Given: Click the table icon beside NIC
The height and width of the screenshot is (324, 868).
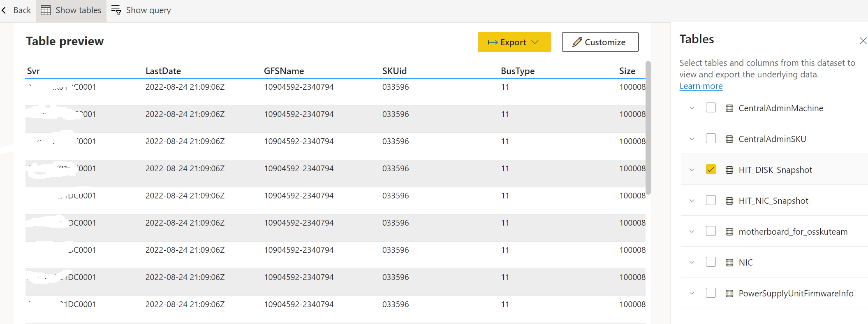Looking at the screenshot, I should [729, 263].
